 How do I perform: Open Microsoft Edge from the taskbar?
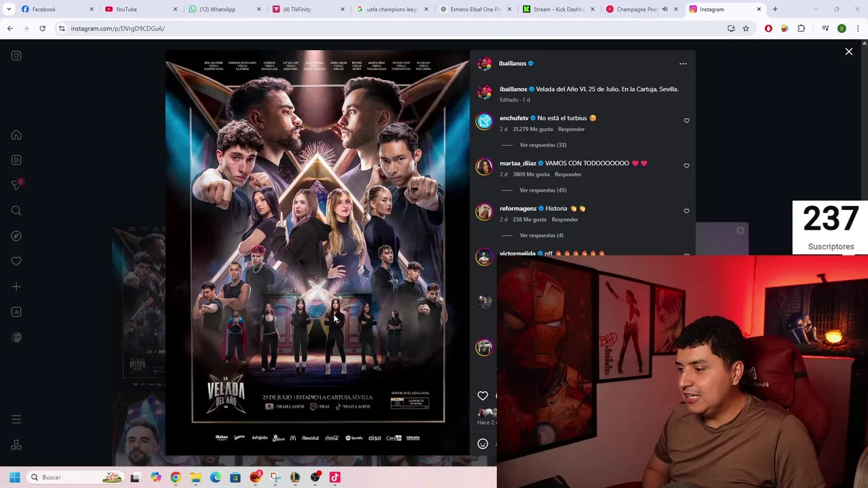pyautogui.click(x=216, y=477)
